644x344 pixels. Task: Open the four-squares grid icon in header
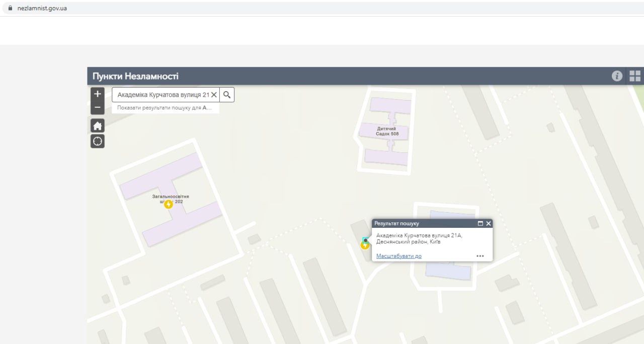(x=635, y=76)
